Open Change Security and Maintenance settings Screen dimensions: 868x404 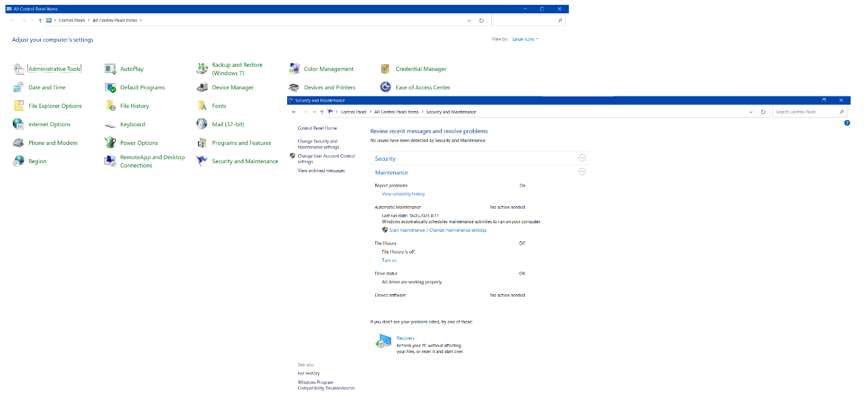pos(318,144)
